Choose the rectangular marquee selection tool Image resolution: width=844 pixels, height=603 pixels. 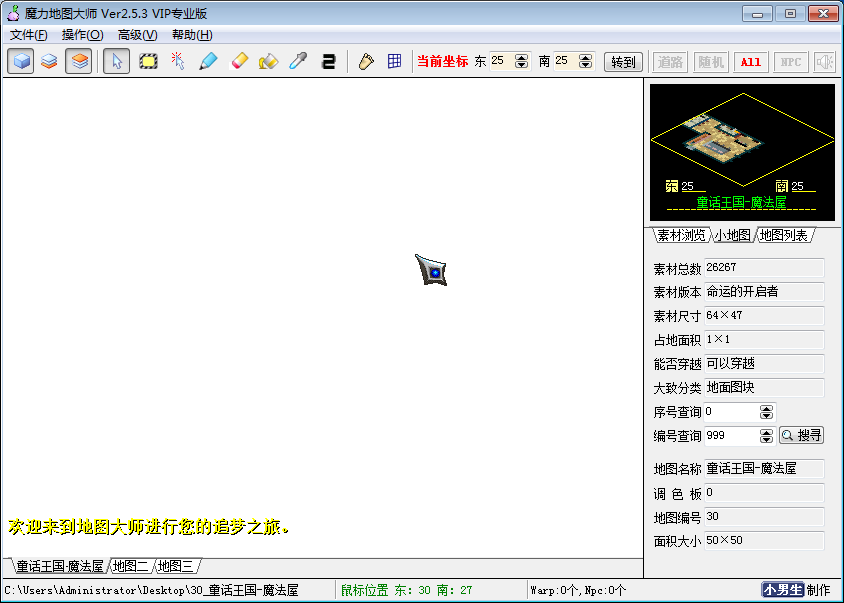point(148,61)
